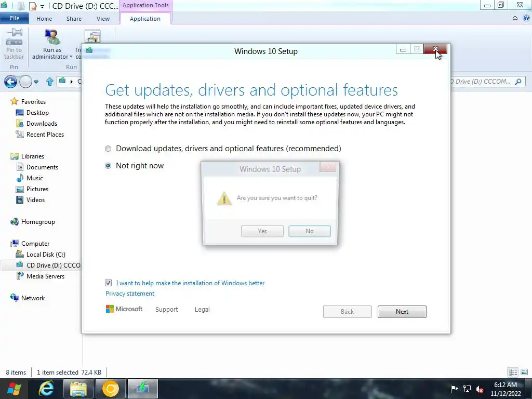
Task: Toggle help make installation better checkbox
Action: 108,283
